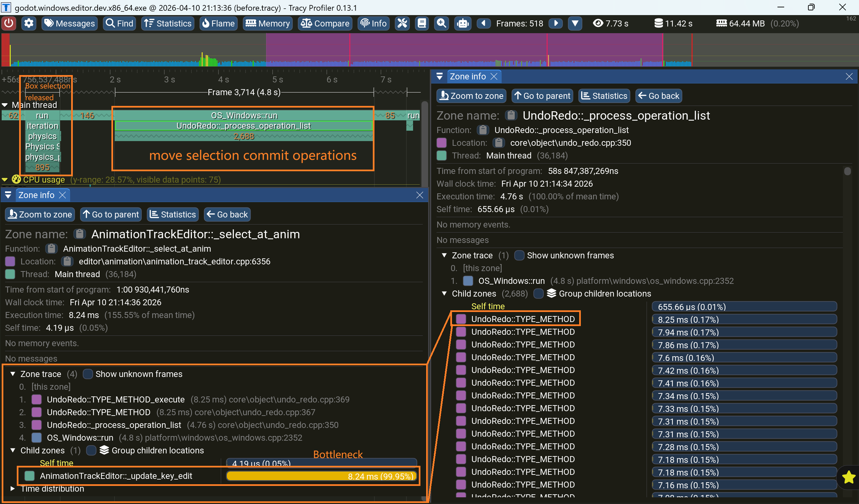859x504 pixels.
Task: Enable Show unknown frames in right panel
Action: (519, 255)
